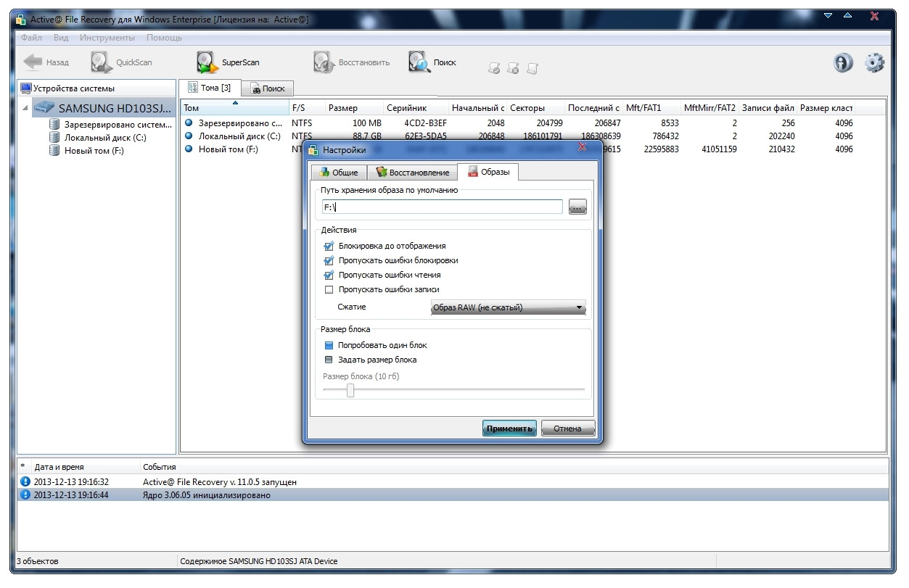Open the Восстановление settings tab
The image size is (909, 588).
tap(412, 173)
